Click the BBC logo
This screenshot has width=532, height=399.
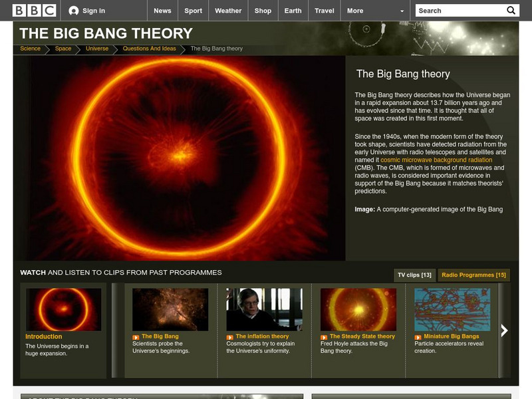[35, 11]
